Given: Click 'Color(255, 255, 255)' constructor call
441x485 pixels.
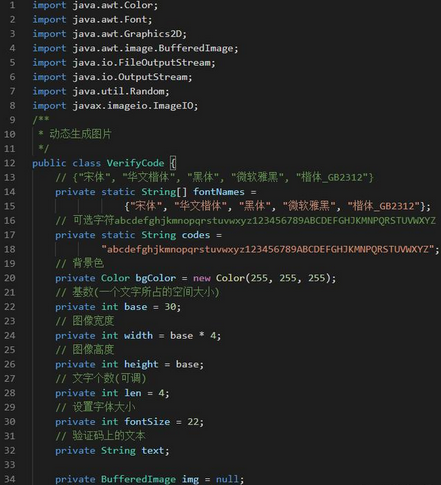Looking at the screenshot, I should click(273, 278).
